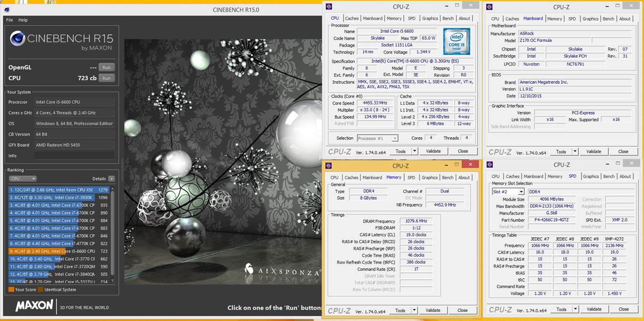This screenshot has height=321, width=644.
Task: Click the empty Info field in Your System
Action: click(x=74, y=156)
